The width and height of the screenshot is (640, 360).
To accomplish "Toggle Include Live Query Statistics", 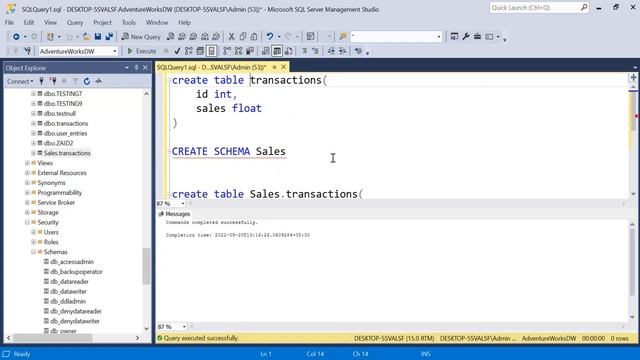I will coord(238,51).
